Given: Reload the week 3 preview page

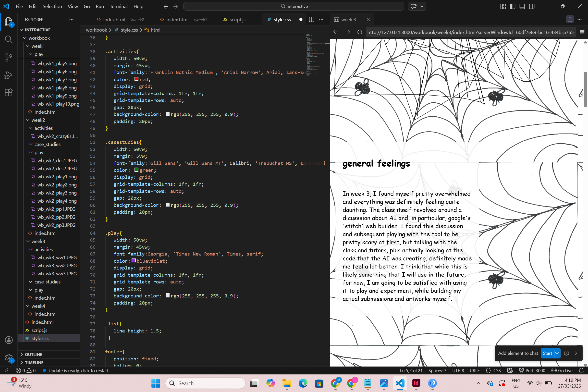Looking at the screenshot, I should (x=359, y=32).
